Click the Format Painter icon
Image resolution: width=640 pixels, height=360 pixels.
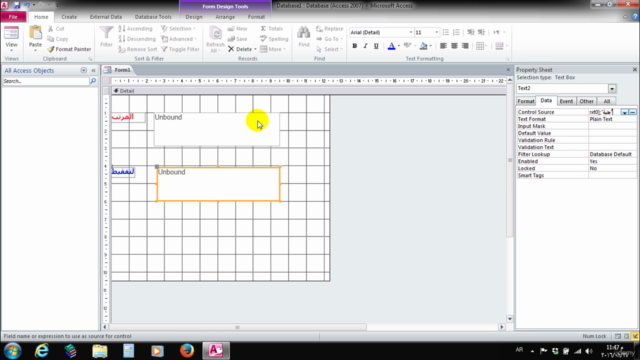pos(51,49)
